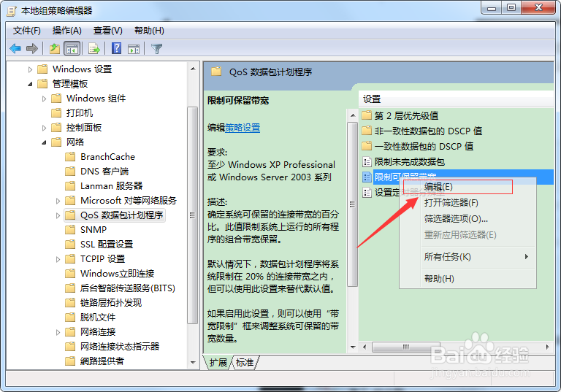Click the Filter funnel toolbar icon
This screenshot has width=561, height=392.
coord(157,48)
